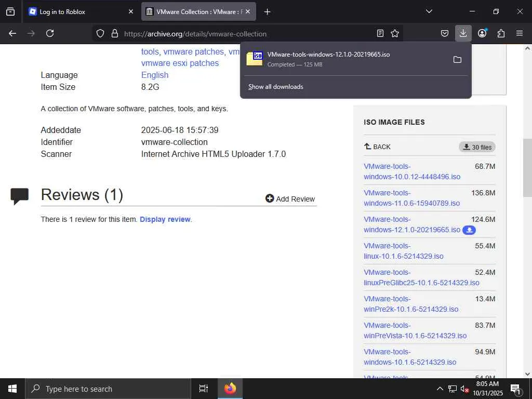Open VMware-tools-windows-10.0.12-4448496.iso link
The height and width of the screenshot is (399, 532).
[x=412, y=171]
